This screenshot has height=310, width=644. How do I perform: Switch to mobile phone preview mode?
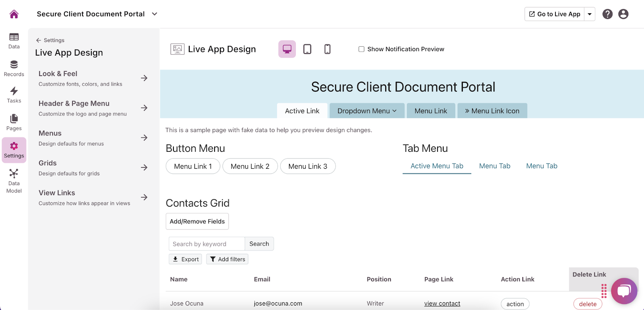point(327,49)
